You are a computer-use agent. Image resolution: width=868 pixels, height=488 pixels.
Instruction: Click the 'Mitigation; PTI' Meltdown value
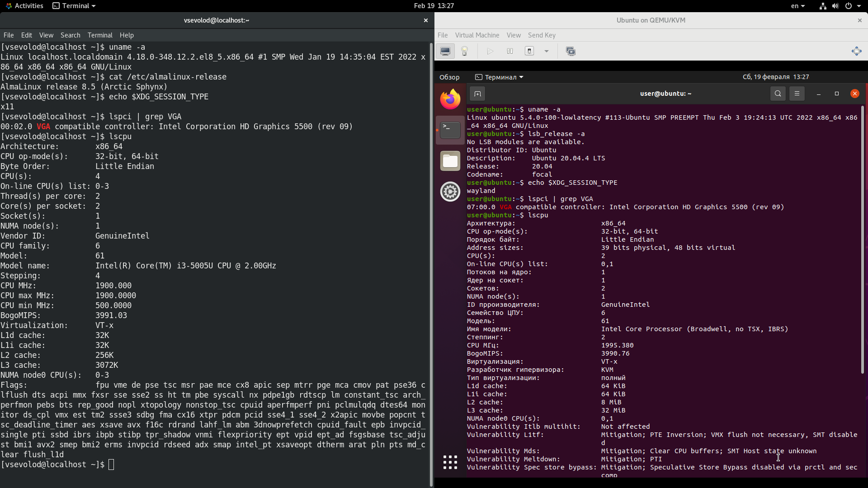(631, 459)
